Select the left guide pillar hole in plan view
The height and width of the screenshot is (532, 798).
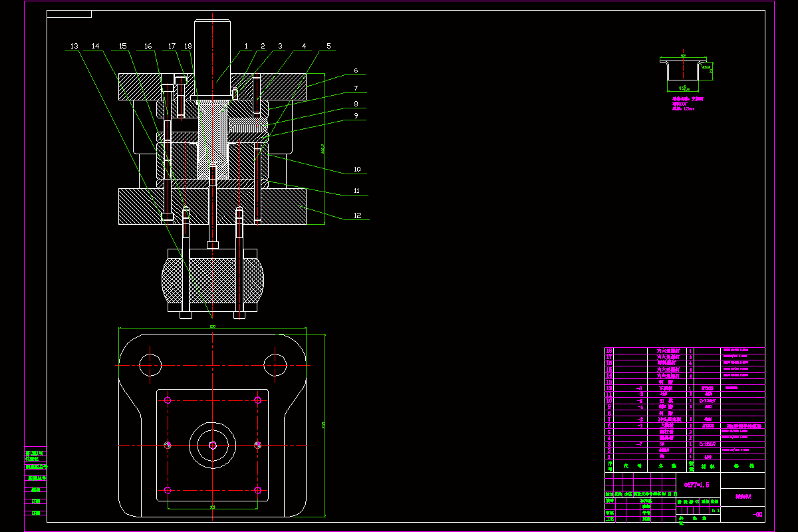tap(150, 365)
